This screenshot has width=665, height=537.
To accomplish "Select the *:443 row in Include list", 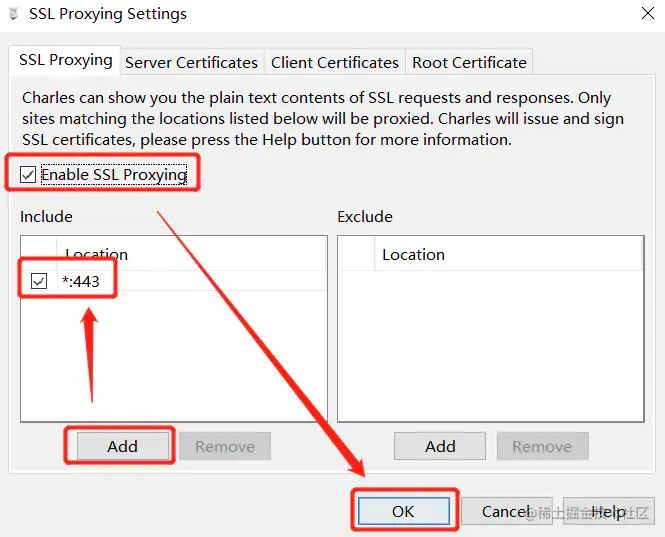I will point(174,281).
